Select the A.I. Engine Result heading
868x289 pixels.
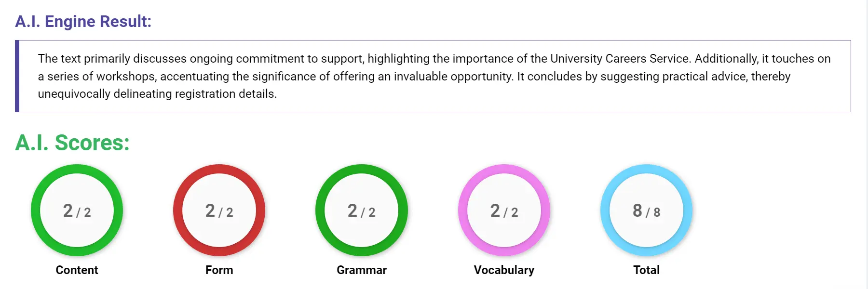(83, 21)
